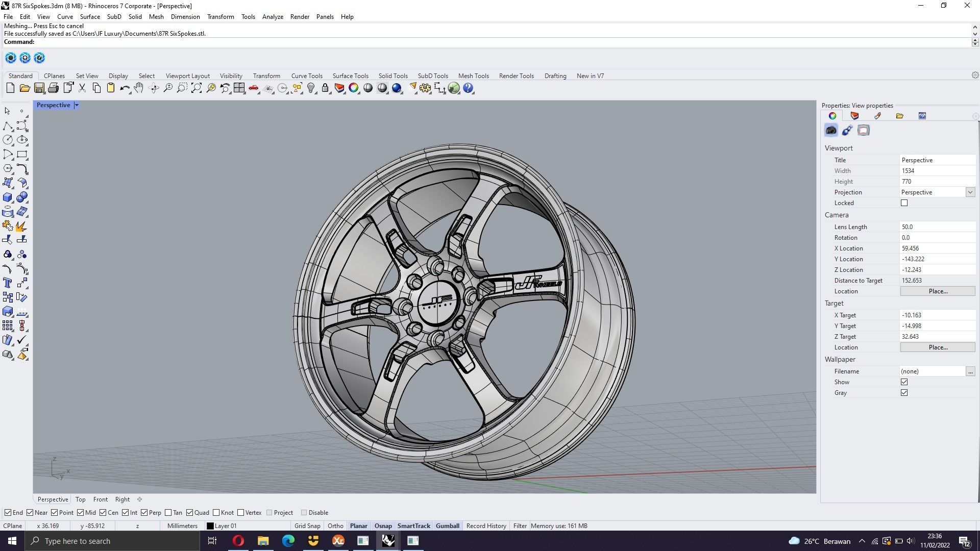Click the Lens Length value field
Screen dimensions: 980x551
coord(938,227)
